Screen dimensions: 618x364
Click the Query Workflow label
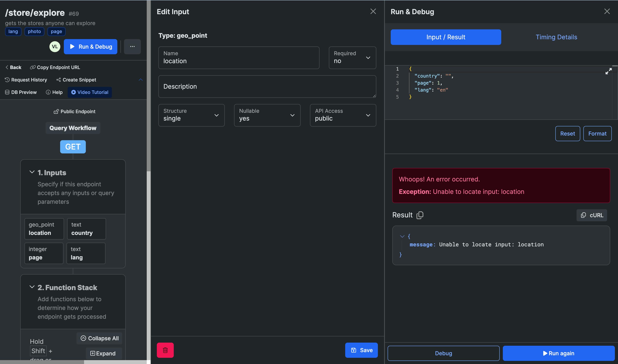(73, 128)
